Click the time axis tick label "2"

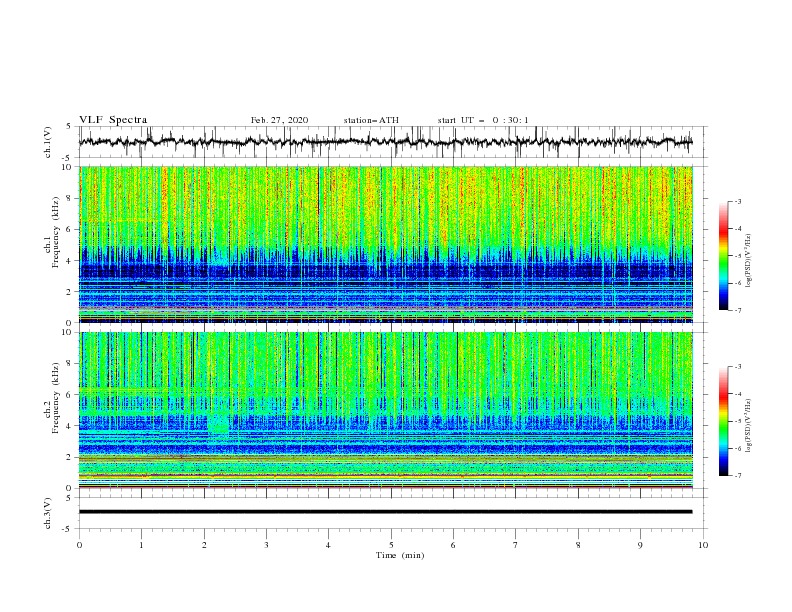click(204, 545)
